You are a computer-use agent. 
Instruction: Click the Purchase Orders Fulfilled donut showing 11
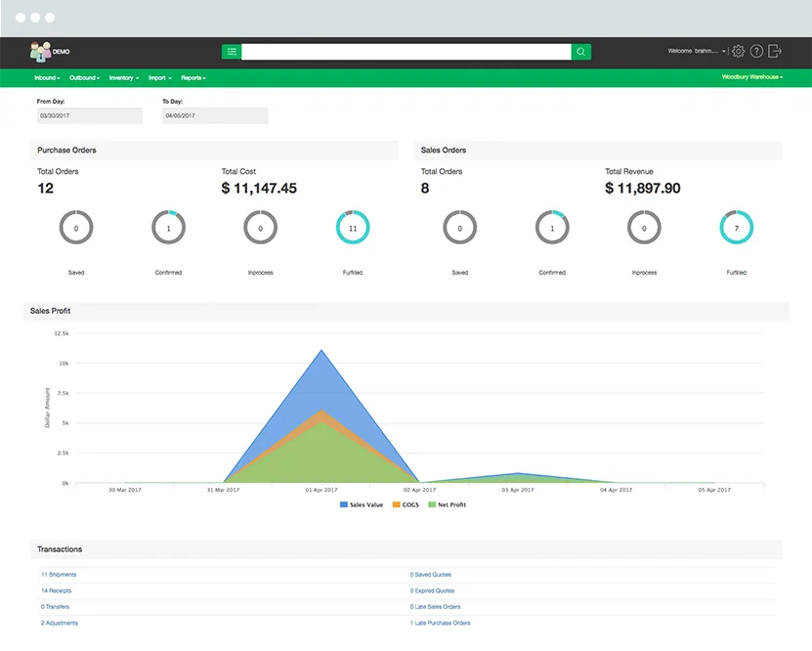[x=353, y=228]
